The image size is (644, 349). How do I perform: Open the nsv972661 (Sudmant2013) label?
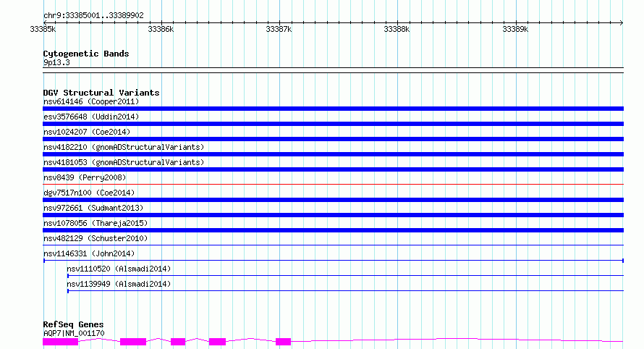pos(93,208)
